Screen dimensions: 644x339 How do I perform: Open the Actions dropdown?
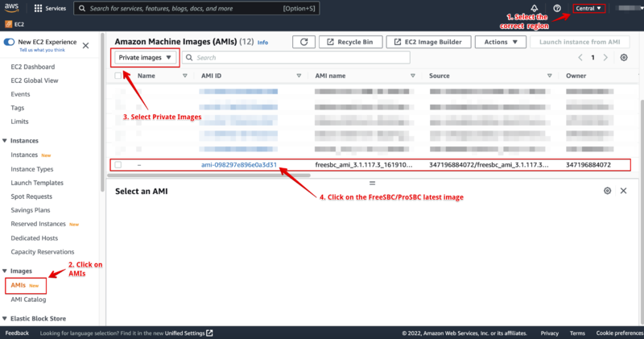(x=500, y=42)
